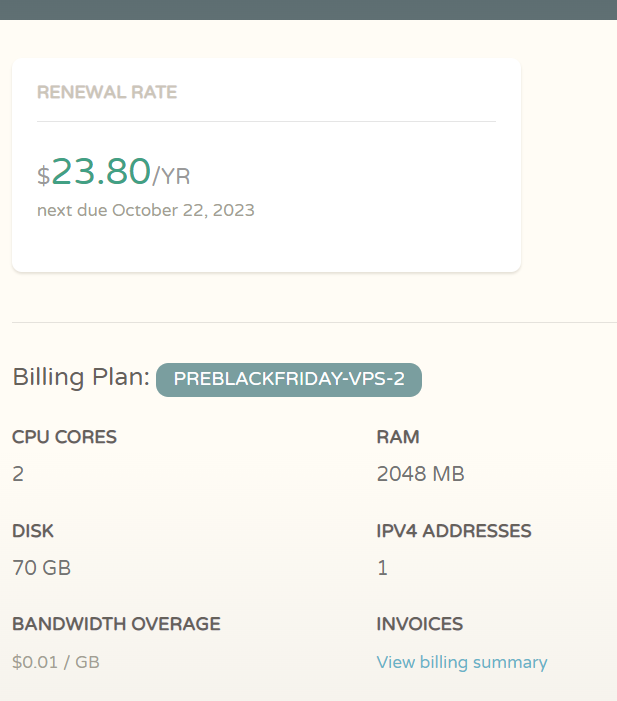Click the CPU Cores heading
617x701 pixels.
[64, 437]
